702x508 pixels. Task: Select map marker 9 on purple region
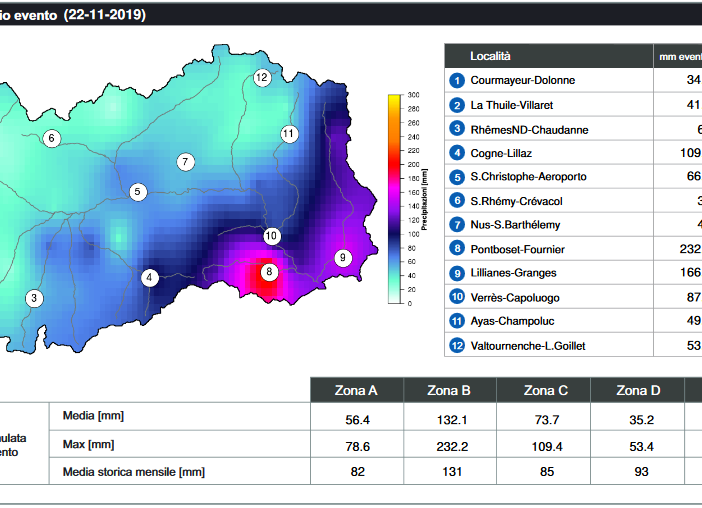(342, 258)
